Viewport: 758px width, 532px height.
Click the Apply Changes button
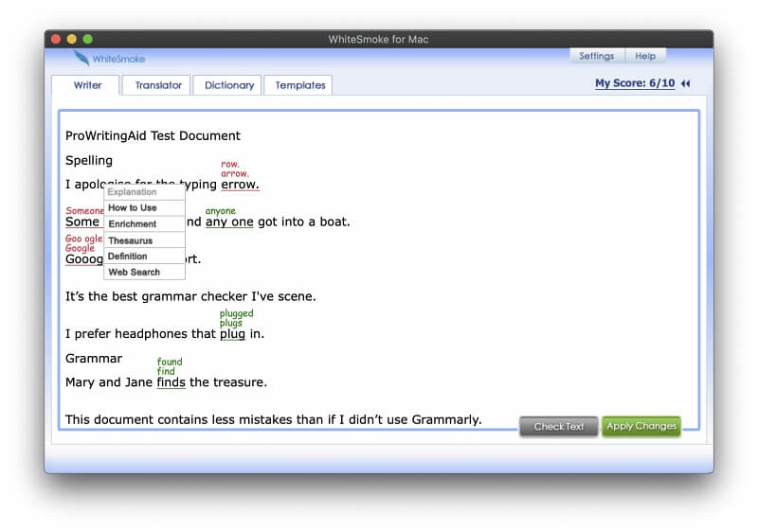coord(641,426)
